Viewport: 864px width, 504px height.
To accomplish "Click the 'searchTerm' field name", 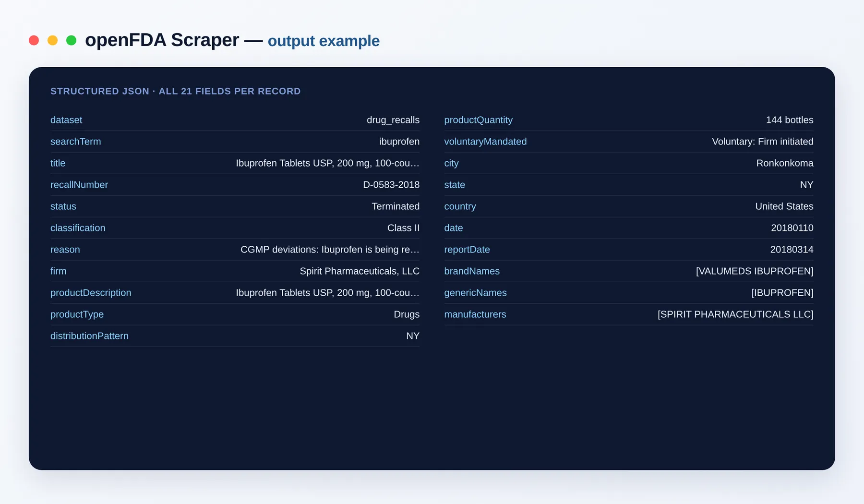I will (76, 142).
